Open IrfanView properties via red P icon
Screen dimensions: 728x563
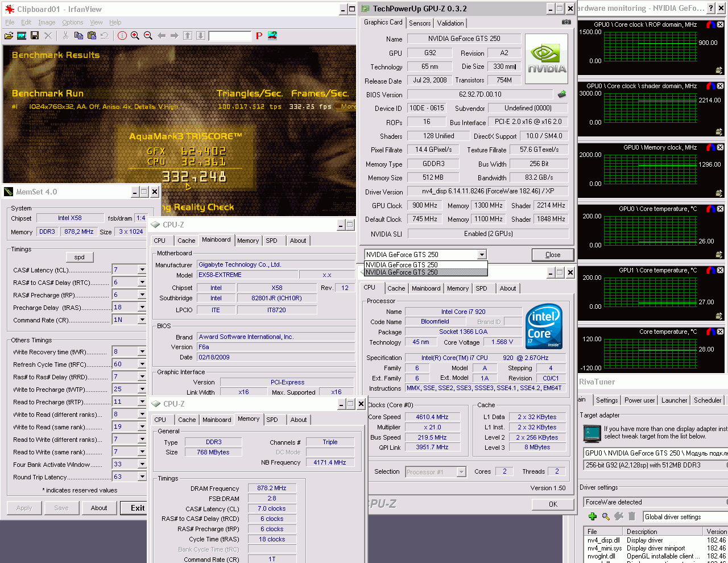tap(259, 36)
